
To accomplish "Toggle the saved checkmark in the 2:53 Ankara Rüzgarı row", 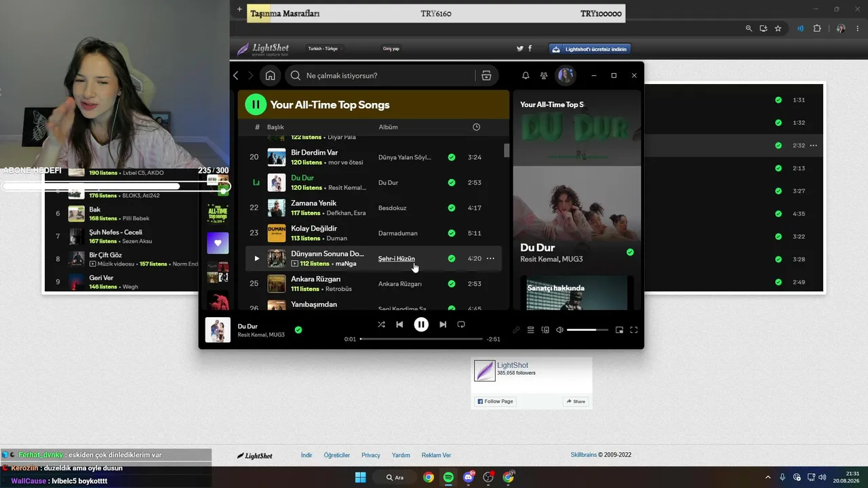I will tap(452, 283).
